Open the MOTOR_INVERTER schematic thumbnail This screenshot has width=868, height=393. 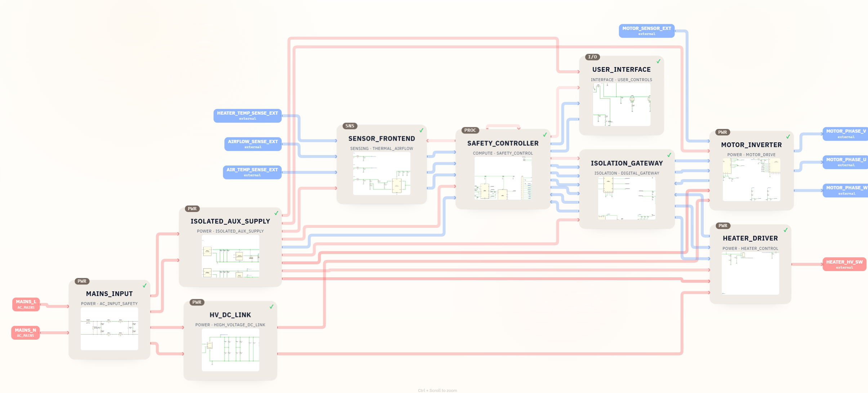[x=752, y=180]
